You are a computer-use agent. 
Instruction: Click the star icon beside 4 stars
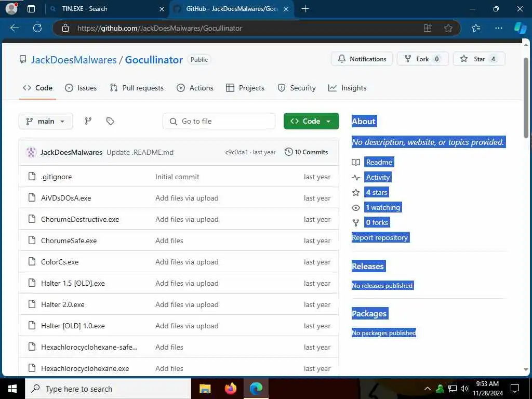[355, 193]
